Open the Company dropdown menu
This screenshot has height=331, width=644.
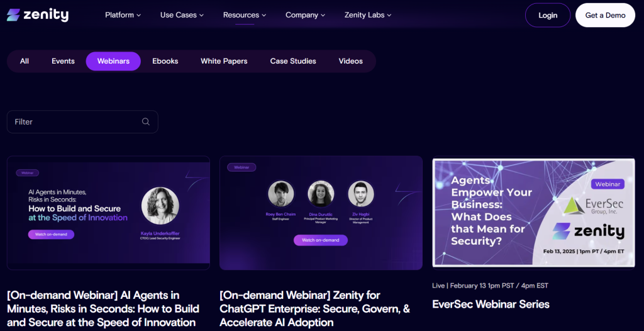(305, 15)
